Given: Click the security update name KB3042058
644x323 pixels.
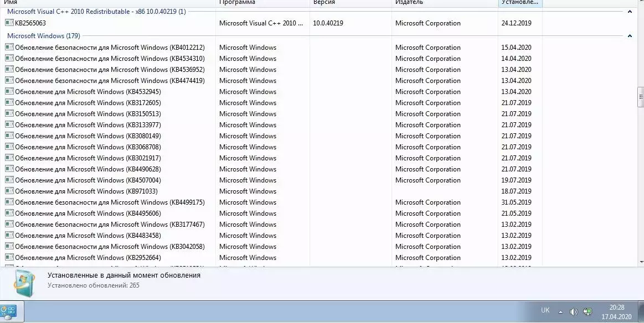Looking at the screenshot, I should 110,247.
